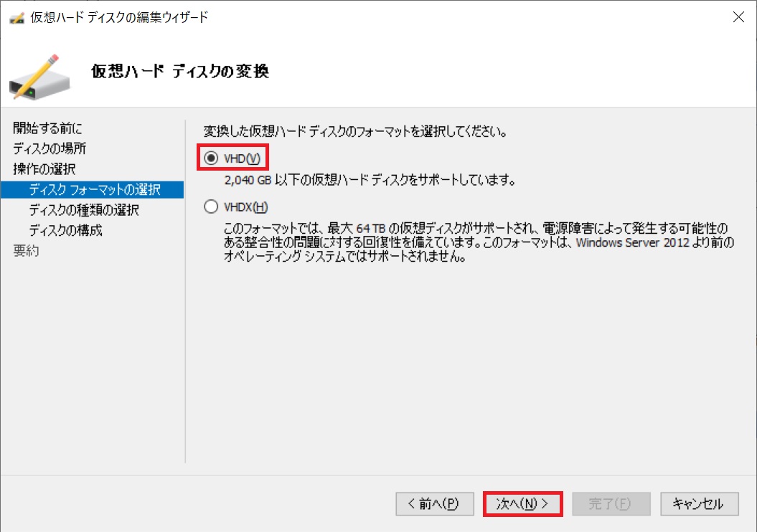
Task: Click the disabled 完了(F) button
Action: (611, 504)
